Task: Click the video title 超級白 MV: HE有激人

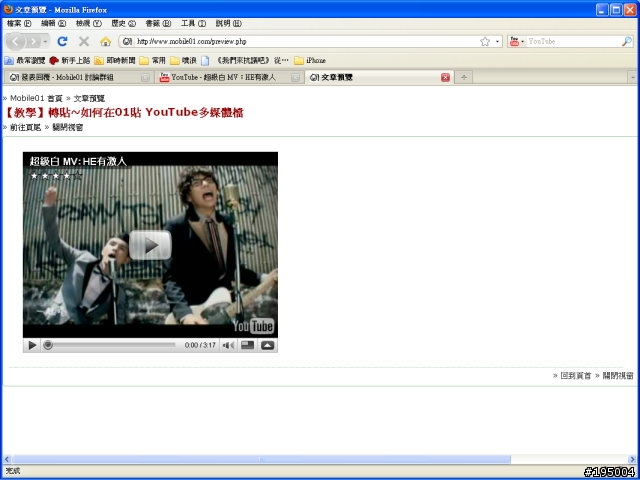Action: (x=78, y=162)
